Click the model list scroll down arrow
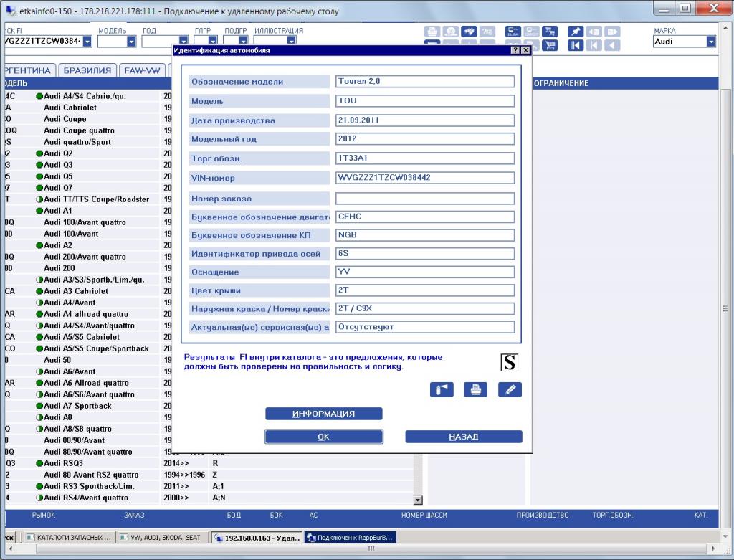 [418, 500]
